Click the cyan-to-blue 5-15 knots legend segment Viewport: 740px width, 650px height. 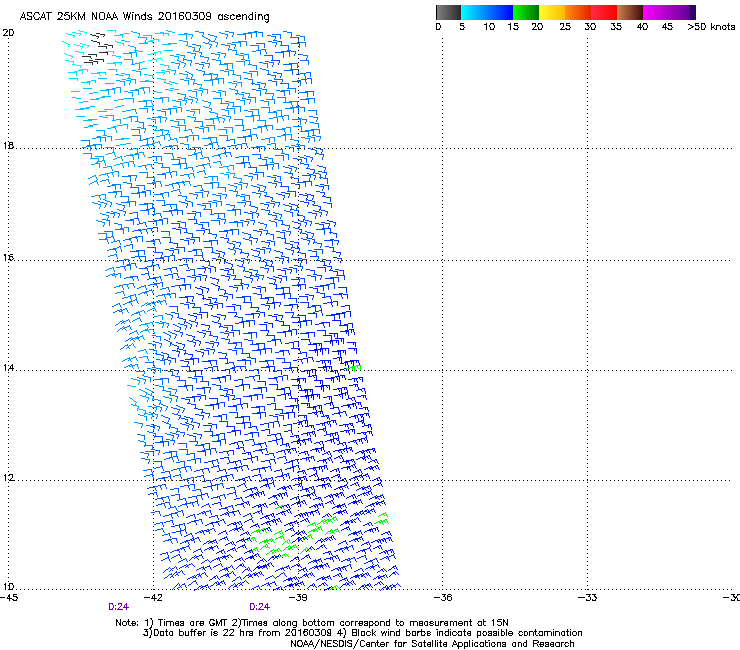487,12
